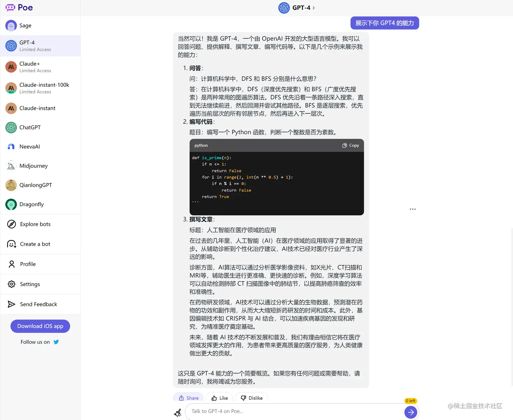Click the 0 left message counter badge
Screen dimensions: 513x420
[x=411, y=401]
